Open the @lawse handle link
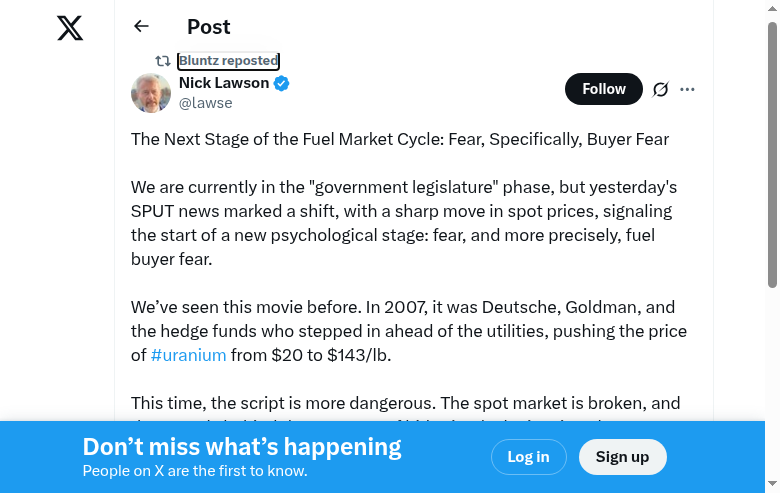The width and height of the screenshot is (780, 493). 206,103
